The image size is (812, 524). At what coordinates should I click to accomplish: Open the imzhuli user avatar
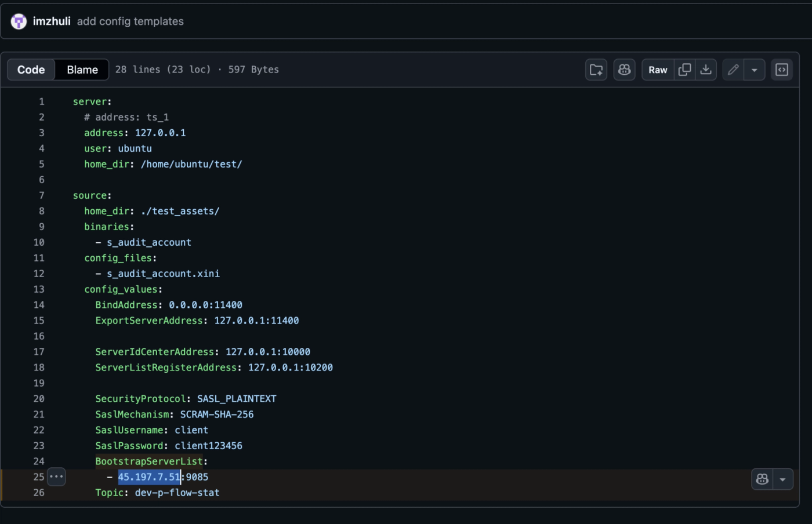click(x=19, y=21)
